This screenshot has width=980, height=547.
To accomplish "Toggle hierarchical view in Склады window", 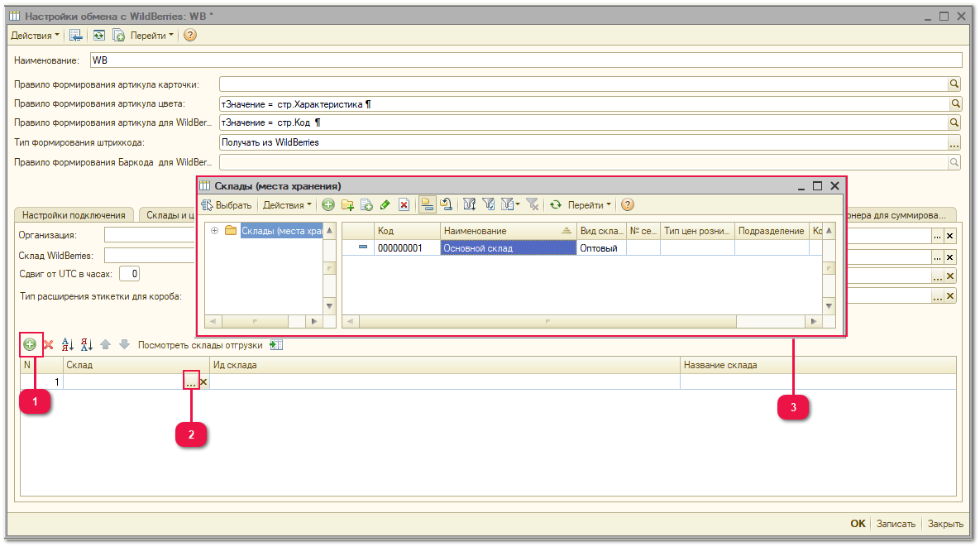I will point(428,204).
